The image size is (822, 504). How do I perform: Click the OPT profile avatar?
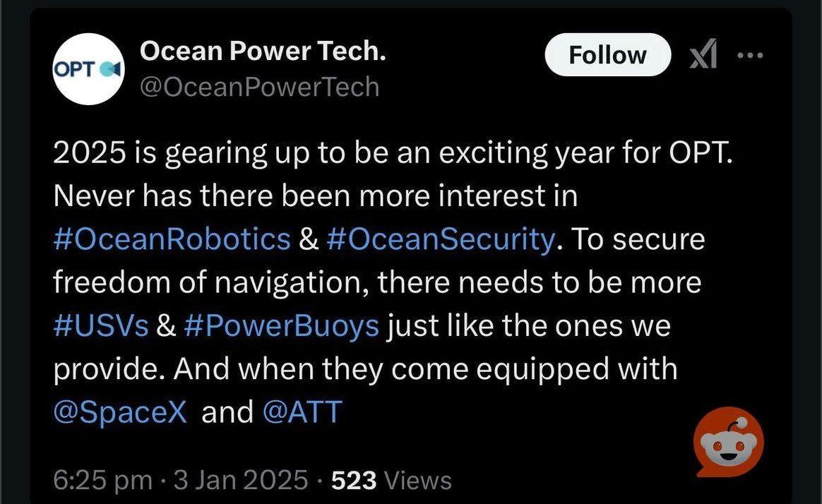point(89,69)
